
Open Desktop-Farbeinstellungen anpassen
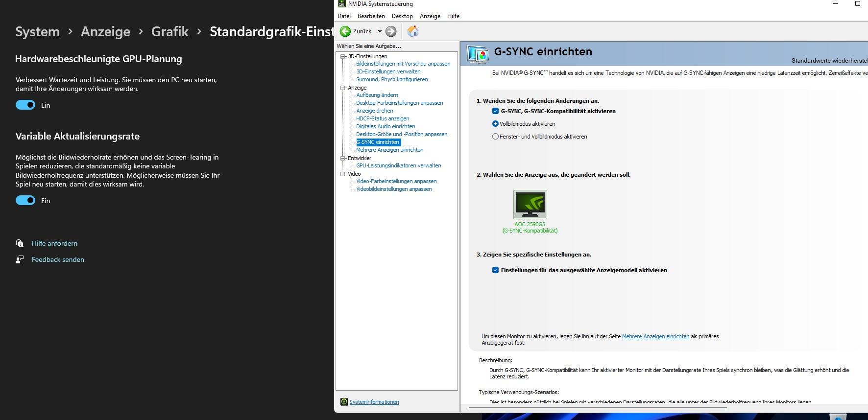pos(400,103)
